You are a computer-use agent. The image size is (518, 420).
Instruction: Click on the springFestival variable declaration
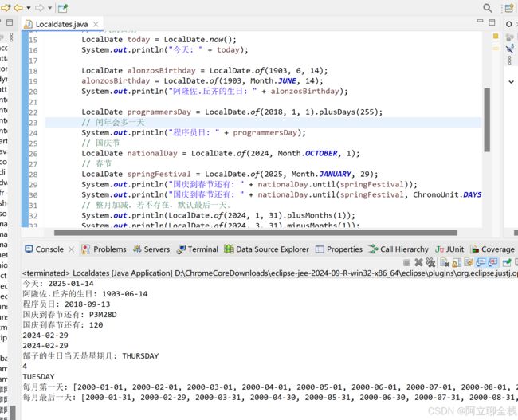[x=159, y=175]
